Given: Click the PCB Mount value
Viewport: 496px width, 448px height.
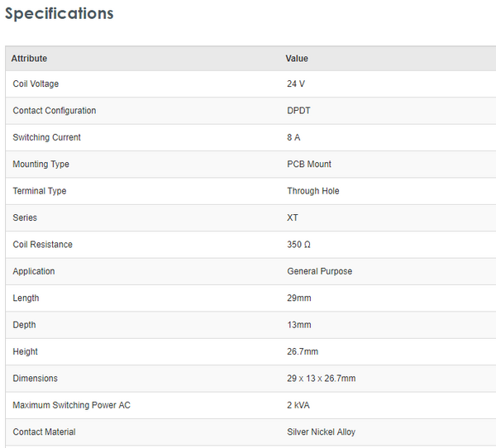Looking at the screenshot, I should click(x=309, y=164).
